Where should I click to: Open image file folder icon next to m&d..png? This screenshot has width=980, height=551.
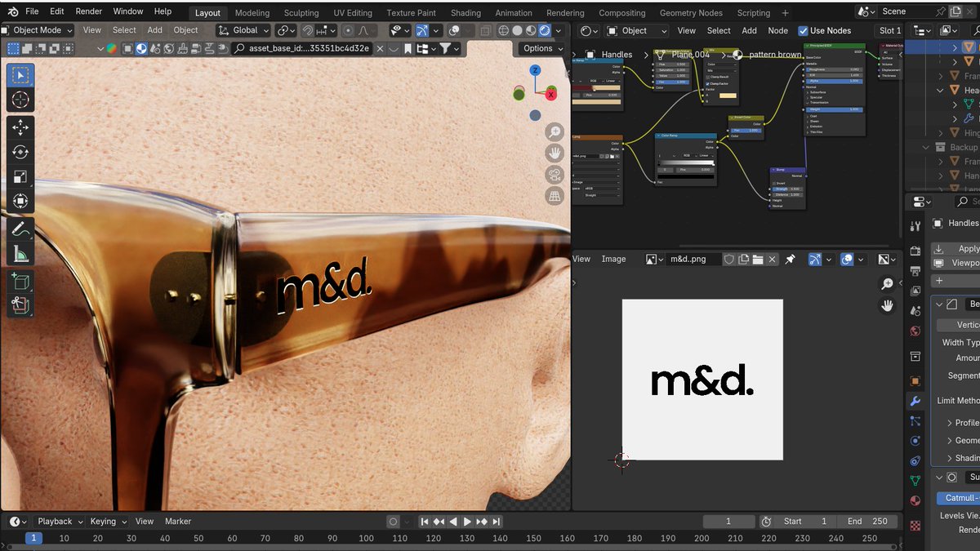coord(758,259)
